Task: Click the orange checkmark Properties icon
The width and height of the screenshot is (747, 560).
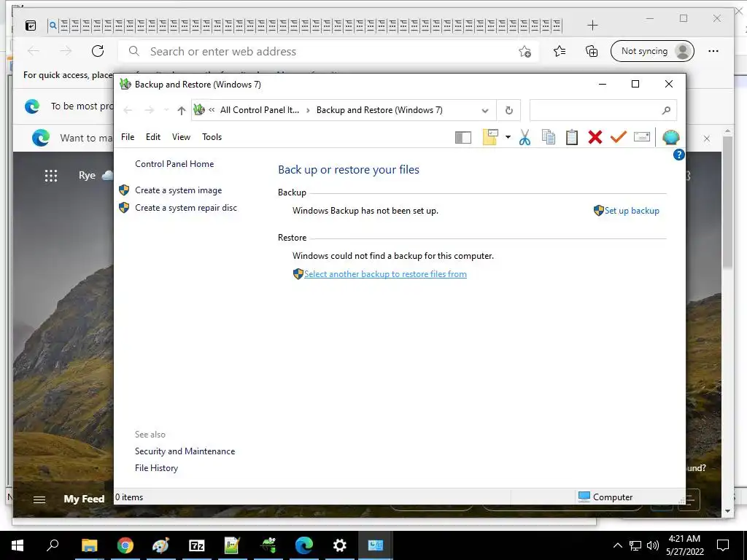Action: (619, 137)
